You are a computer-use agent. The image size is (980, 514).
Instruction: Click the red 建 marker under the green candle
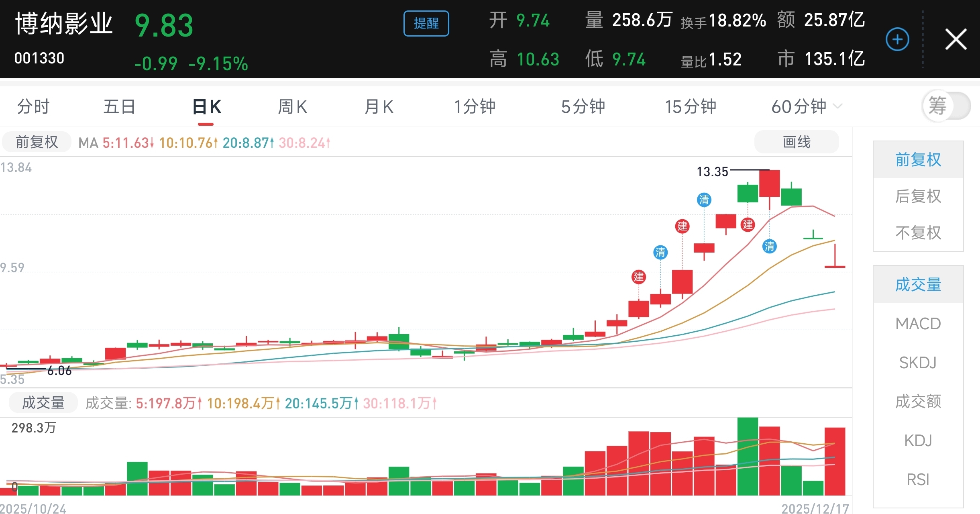coord(748,224)
